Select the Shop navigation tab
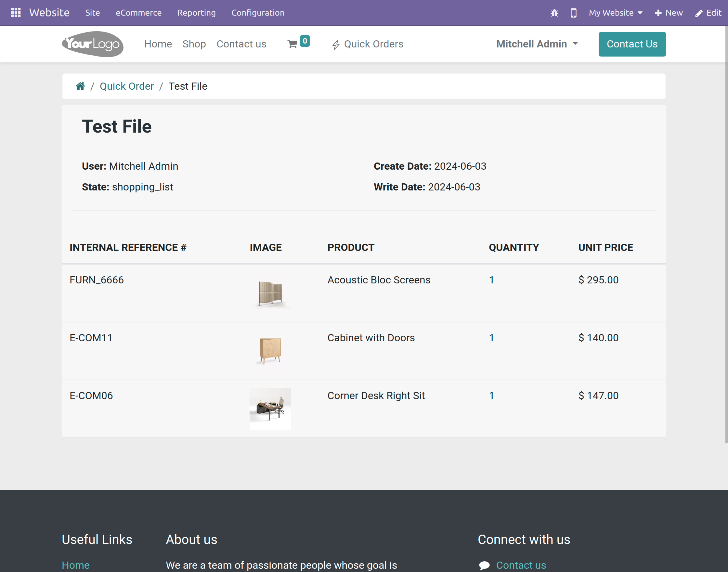This screenshot has height=572, width=728. 194,44
